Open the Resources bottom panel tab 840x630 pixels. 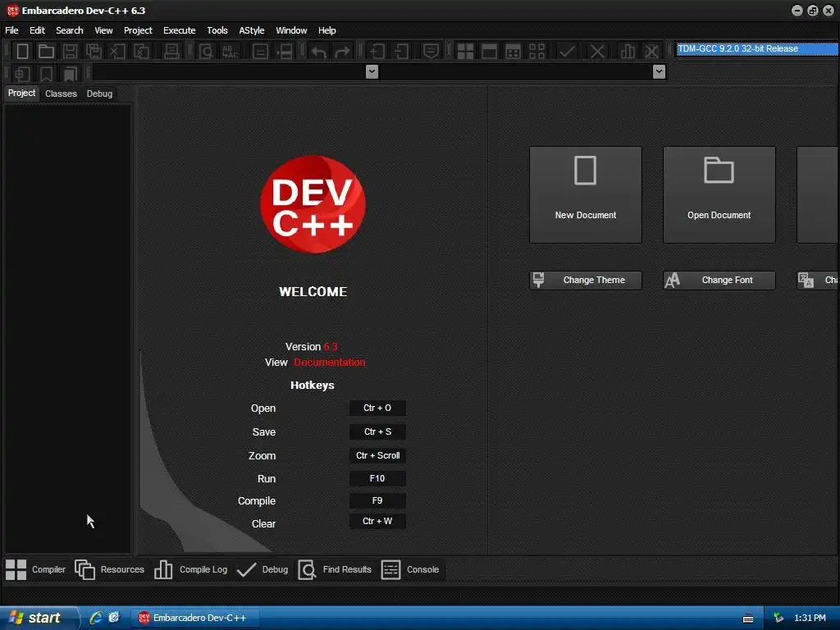[109, 569]
